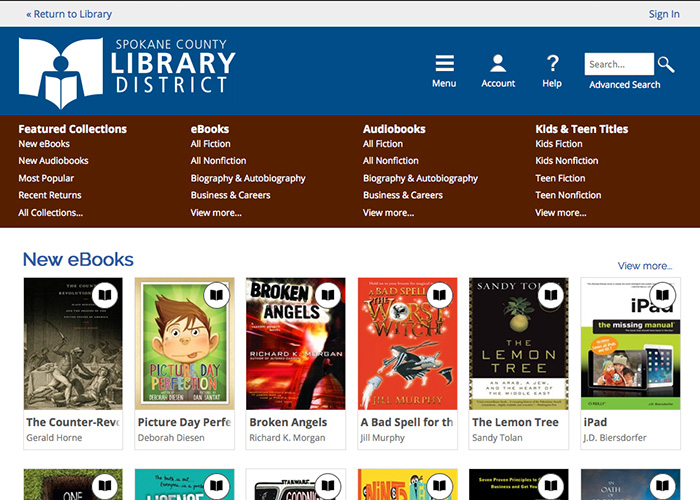Open the Account person icon
The height and width of the screenshot is (500, 700).
[498, 63]
